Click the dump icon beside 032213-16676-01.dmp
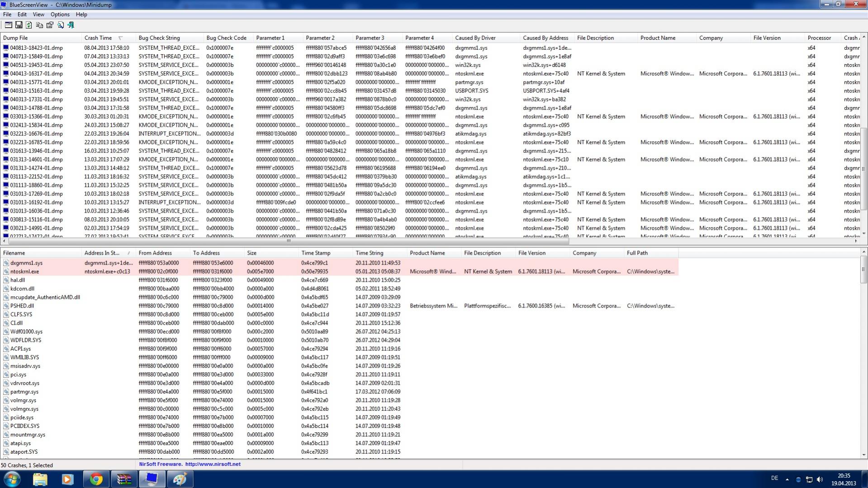868x488 pixels. 6,133
